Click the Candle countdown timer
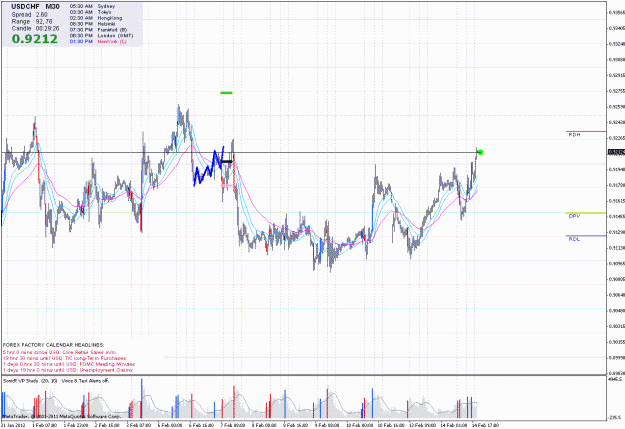This screenshot has width=625, height=429. coord(35,29)
